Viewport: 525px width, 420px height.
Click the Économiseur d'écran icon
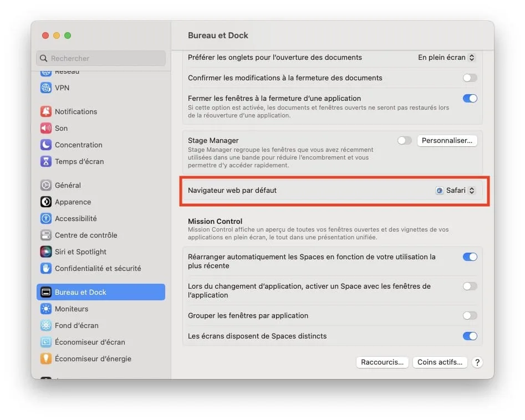46,342
